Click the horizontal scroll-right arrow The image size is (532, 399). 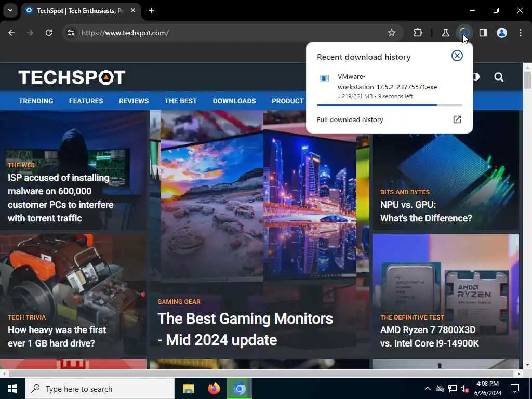[519, 374]
